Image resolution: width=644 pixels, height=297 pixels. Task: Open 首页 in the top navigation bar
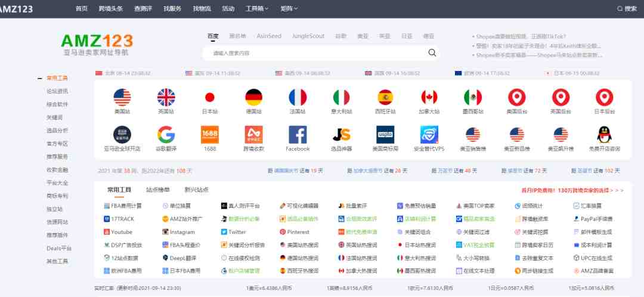pyautogui.click(x=81, y=8)
